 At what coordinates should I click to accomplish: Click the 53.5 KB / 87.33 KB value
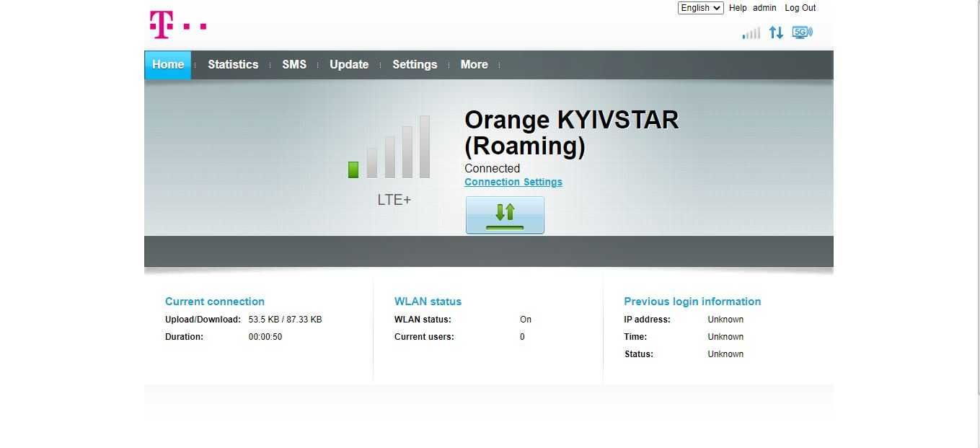(286, 320)
